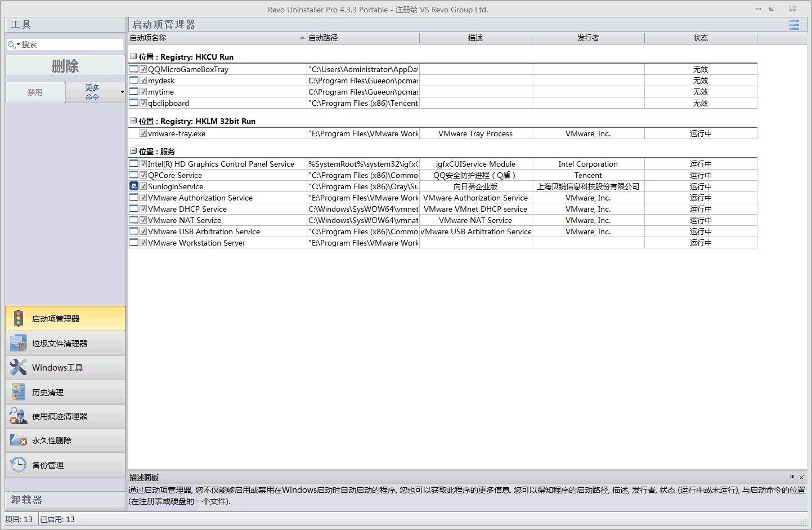Screen dimensions: 812x530
Task: Open the Junk Files Cleaner icon
Action: pos(19,343)
